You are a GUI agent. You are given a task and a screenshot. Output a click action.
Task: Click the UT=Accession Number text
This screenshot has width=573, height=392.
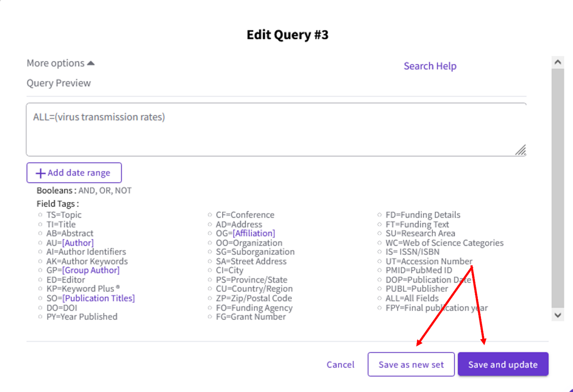click(429, 261)
